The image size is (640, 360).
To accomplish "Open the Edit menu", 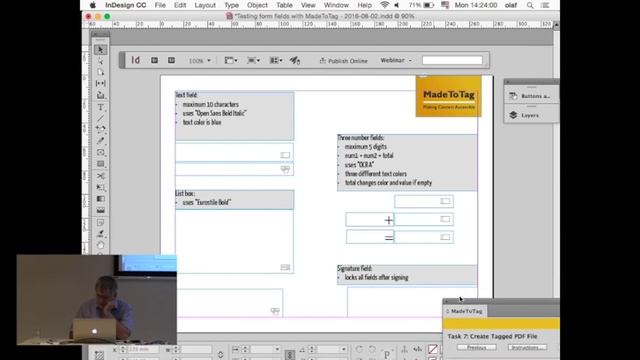I will point(180,5).
